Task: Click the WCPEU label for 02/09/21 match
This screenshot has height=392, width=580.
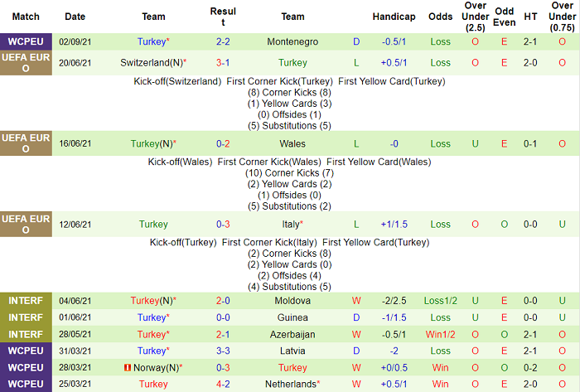Action: pos(26,41)
